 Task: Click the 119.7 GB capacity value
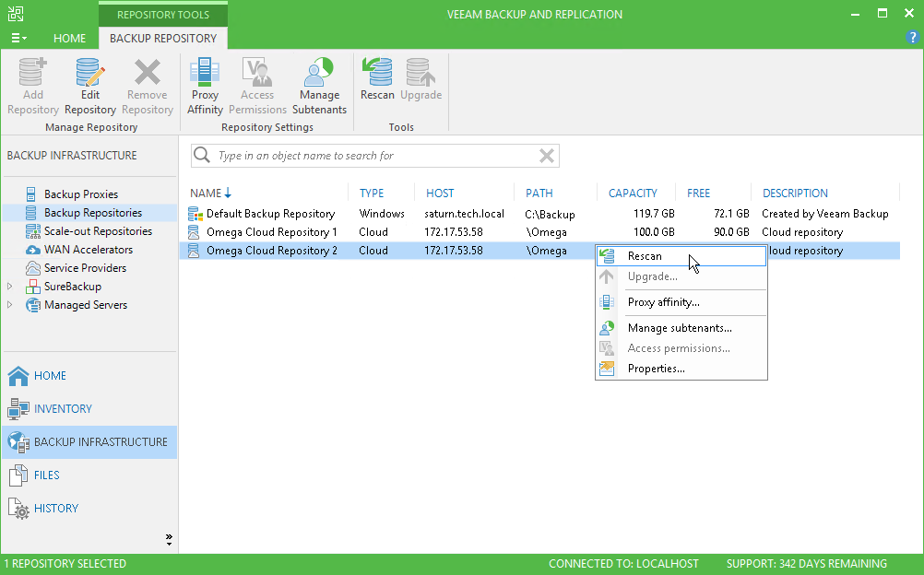(x=654, y=214)
